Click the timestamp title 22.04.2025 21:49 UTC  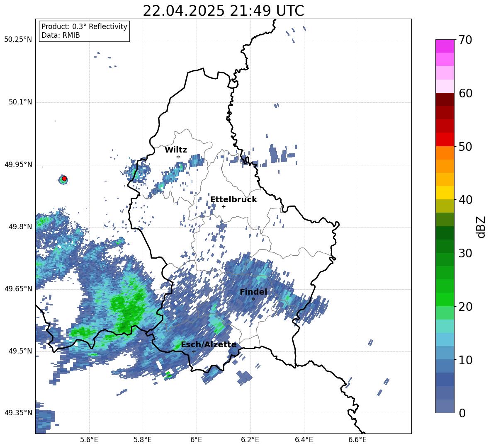(223, 11)
